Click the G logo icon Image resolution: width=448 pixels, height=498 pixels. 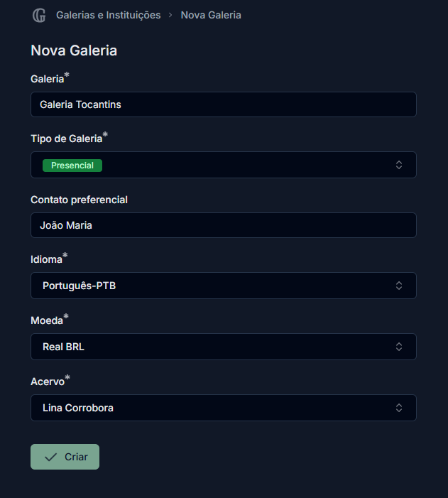39,15
